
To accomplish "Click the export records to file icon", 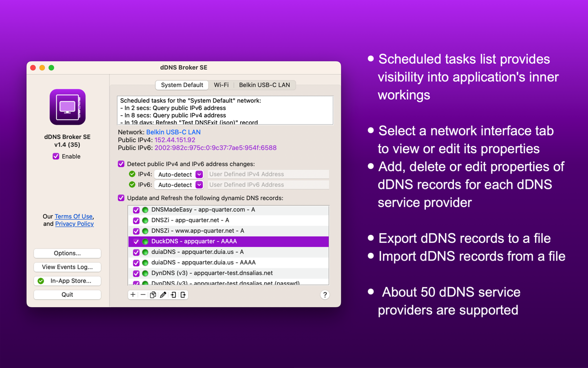I will pos(183,295).
